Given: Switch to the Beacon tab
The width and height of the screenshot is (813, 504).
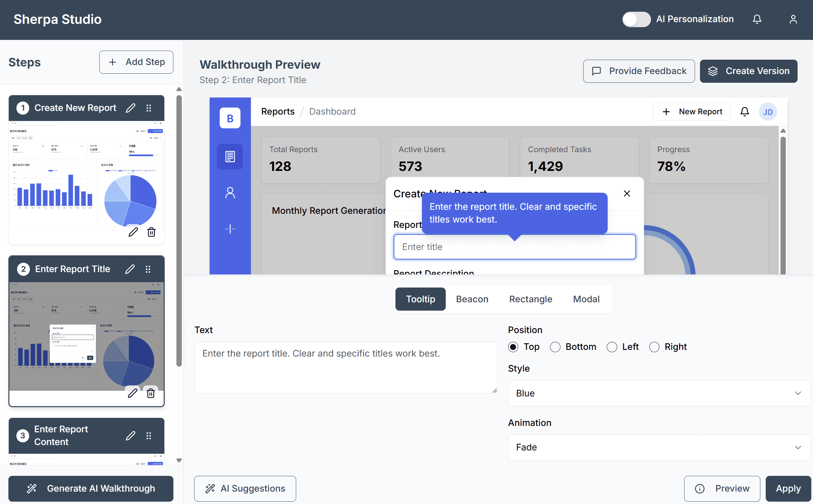Looking at the screenshot, I should coord(472,299).
